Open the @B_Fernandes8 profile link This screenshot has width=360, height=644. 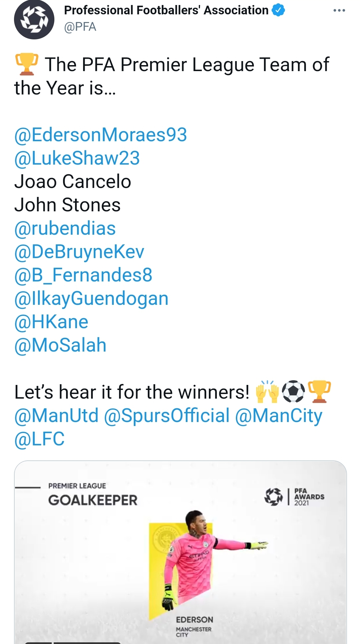point(83,275)
